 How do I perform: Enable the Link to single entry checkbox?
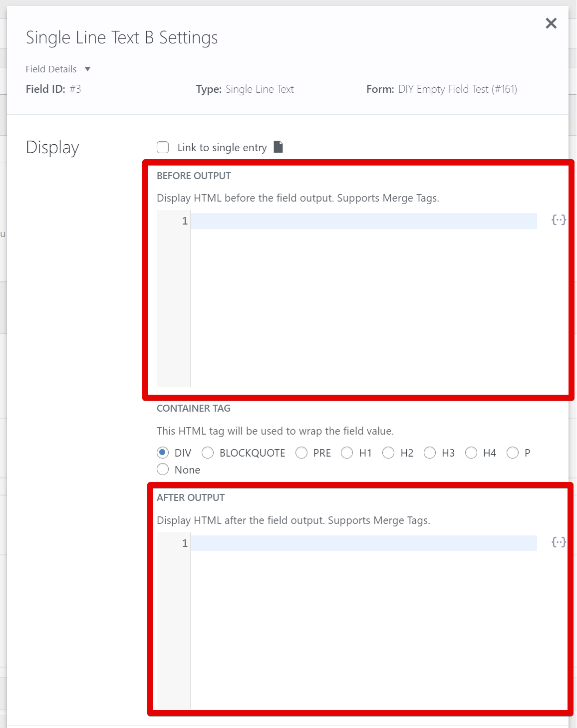[x=163, y=147]
